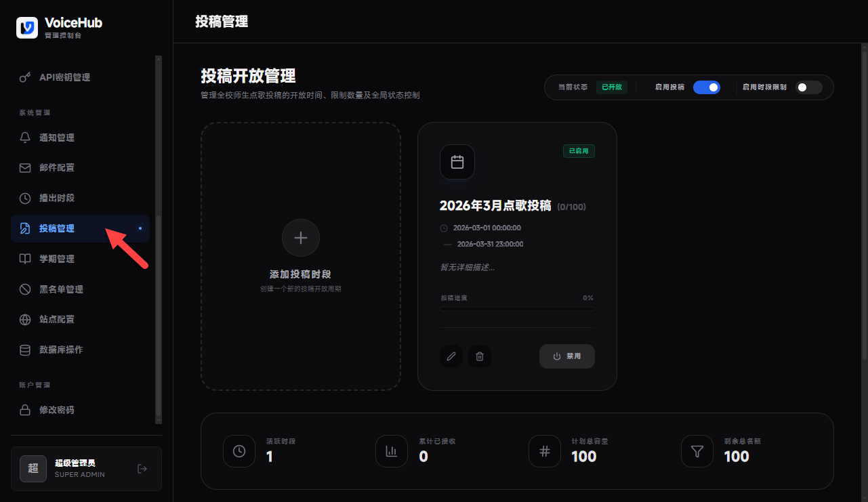Click the VoiceHub logo icon

(x=27, y=27)
